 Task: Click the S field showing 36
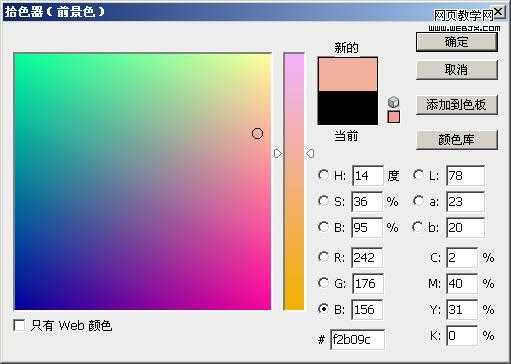(367, 202)
